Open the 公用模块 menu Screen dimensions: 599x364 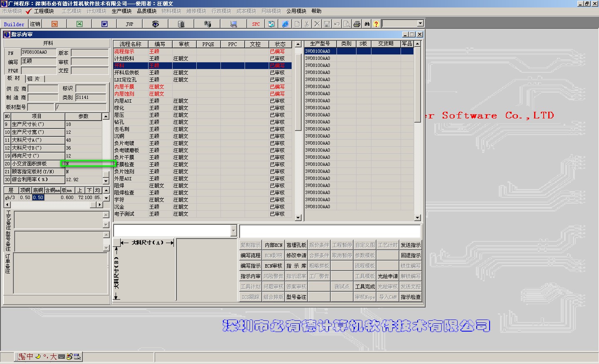(296, 11)
